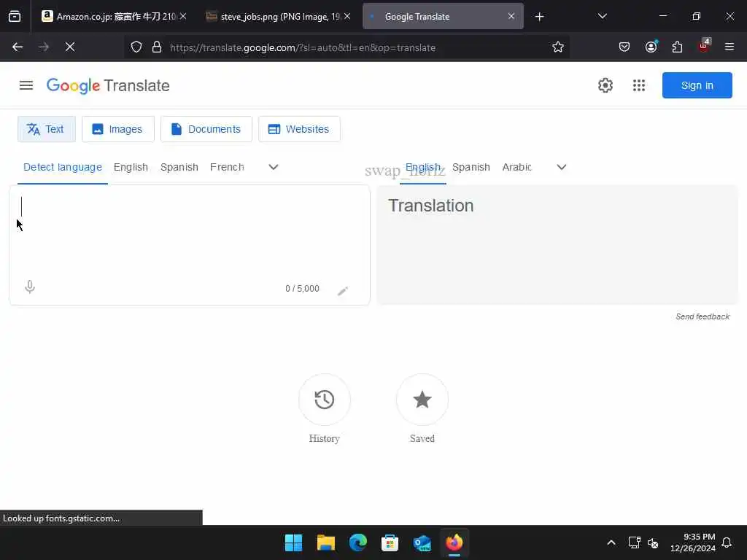Image resolution: width=747 pixels, height=560 pixels.
Task: Expand more target languages list
Action: coord(562,167)
